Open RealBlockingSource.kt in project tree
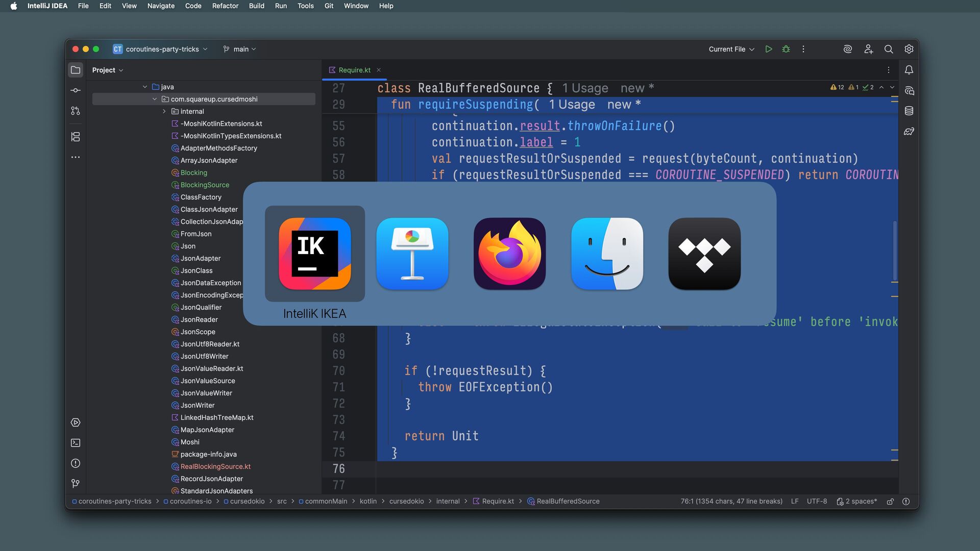 coord(215,466)
